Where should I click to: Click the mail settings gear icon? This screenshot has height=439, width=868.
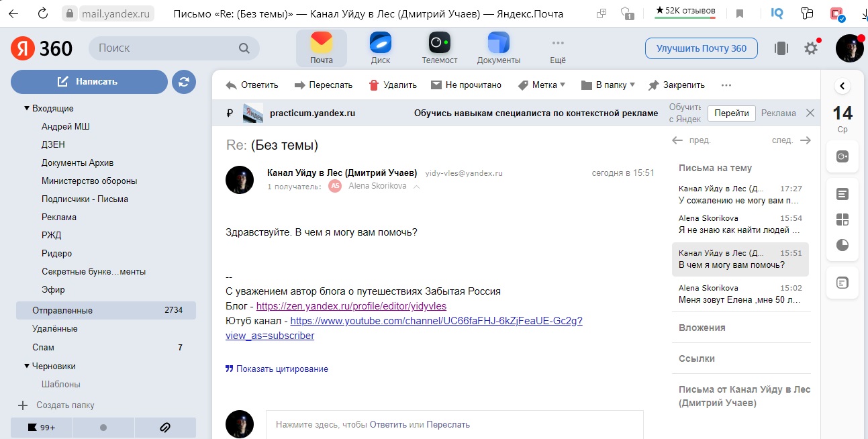(x=811, y=48)
